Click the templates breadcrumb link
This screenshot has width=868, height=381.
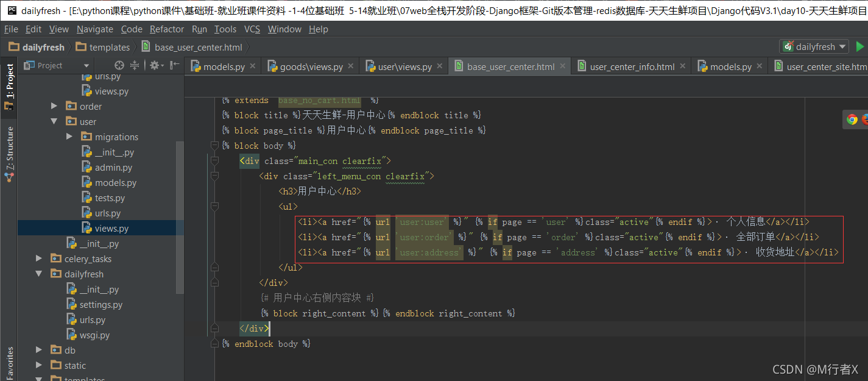(108, 46)
